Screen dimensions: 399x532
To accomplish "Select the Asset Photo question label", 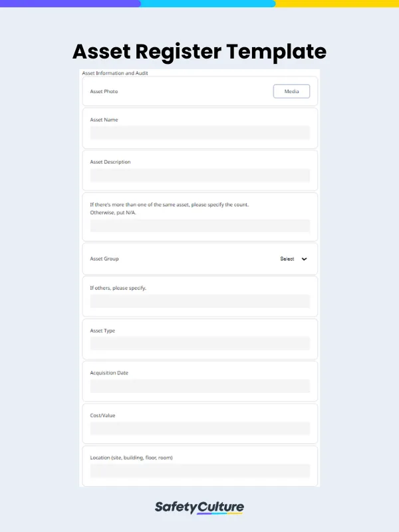I will pyautogui.click(x=103, y=91).
